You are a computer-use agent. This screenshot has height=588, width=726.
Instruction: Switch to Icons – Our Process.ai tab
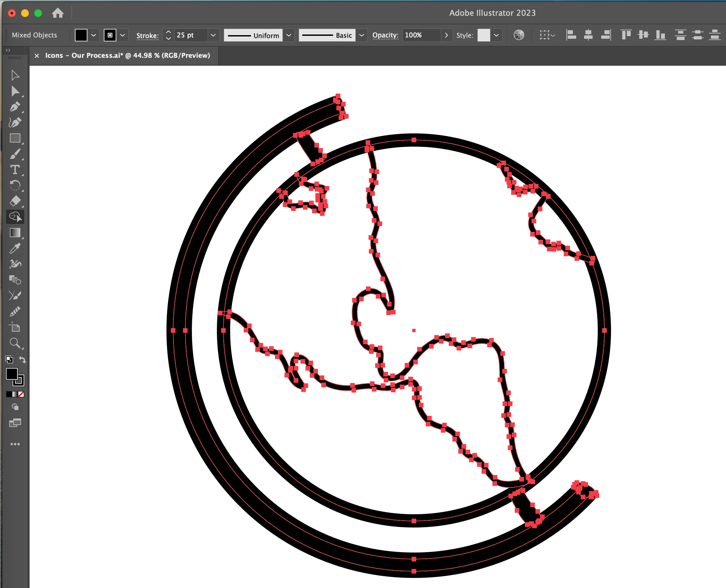pos(127,55)
